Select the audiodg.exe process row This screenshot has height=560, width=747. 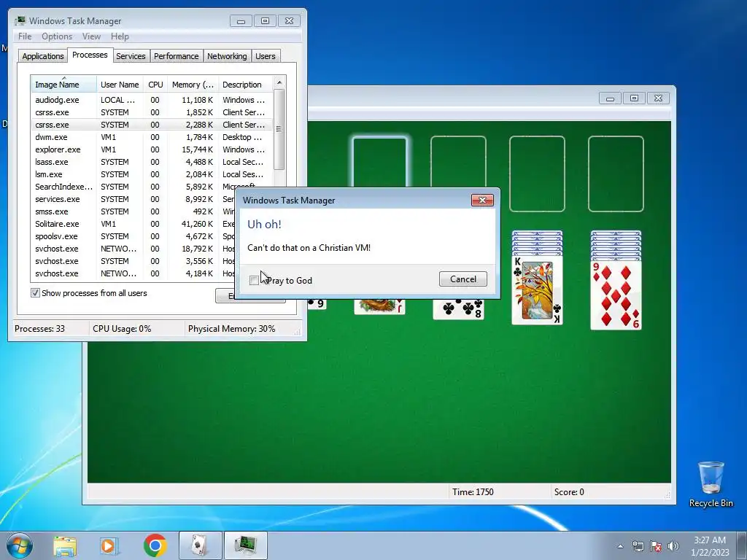point(152,100)
